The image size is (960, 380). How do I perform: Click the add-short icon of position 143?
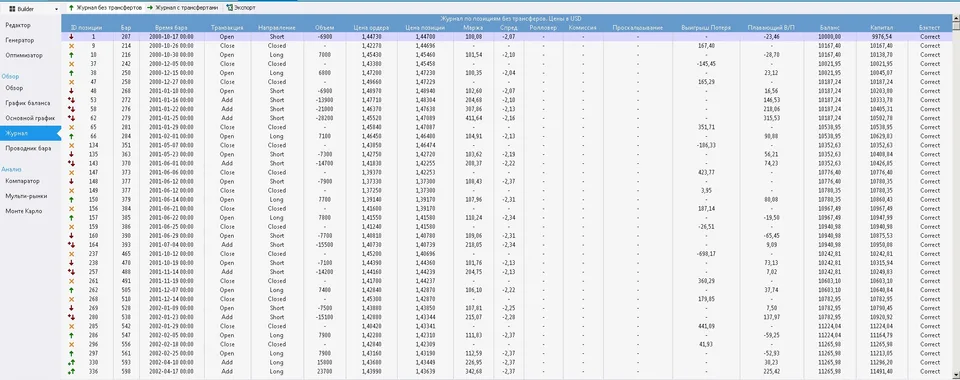click(x=72, y=163)
